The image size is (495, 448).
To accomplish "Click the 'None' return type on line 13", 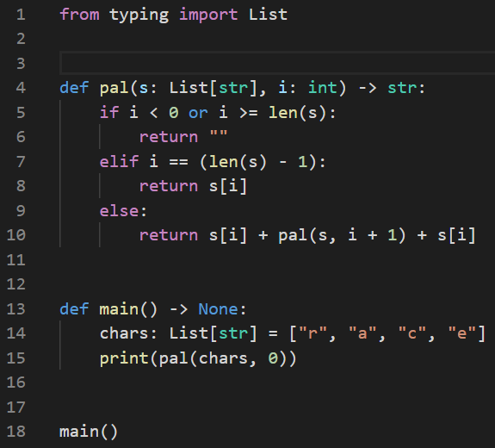I will click(x=218, y=309).
